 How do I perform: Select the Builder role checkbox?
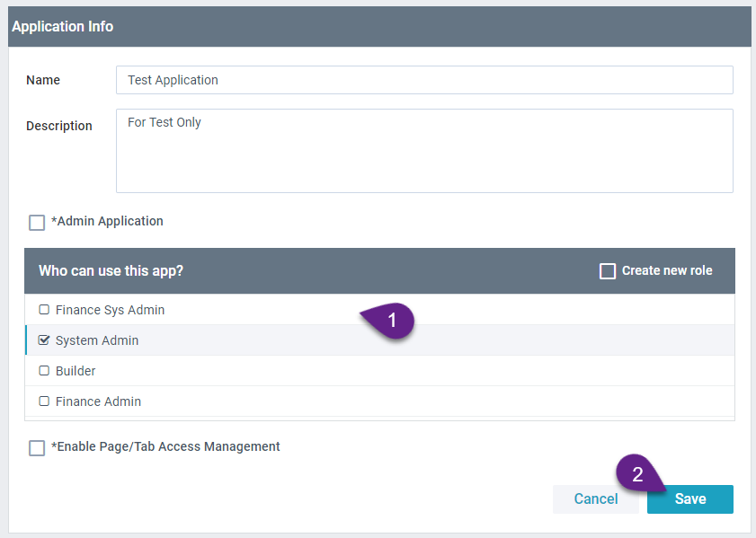coord(44,371)
